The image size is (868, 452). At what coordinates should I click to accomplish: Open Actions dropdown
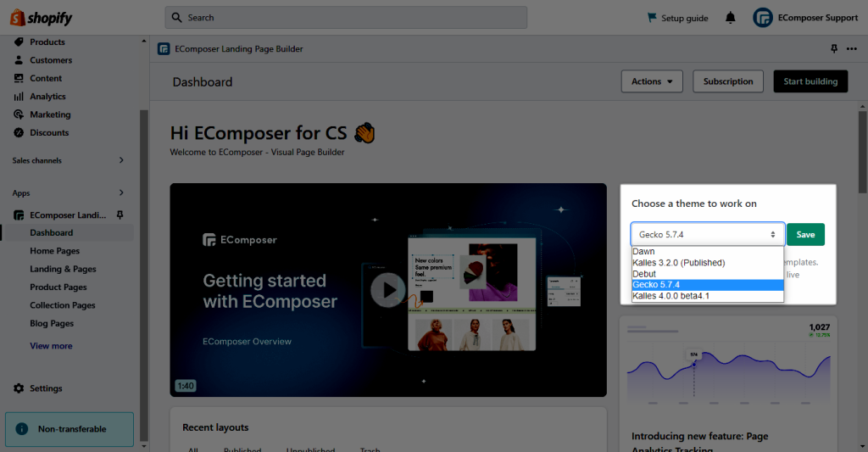tap(652, 81)
